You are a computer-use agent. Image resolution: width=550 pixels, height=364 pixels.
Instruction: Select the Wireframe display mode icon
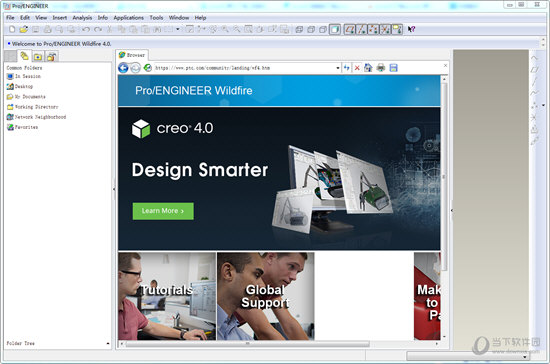point(299,30)
